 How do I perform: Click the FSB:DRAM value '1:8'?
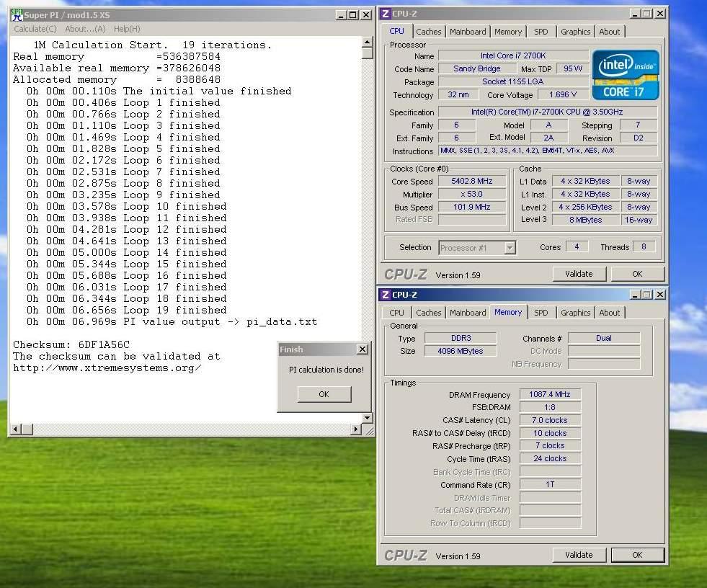point(550,407)
